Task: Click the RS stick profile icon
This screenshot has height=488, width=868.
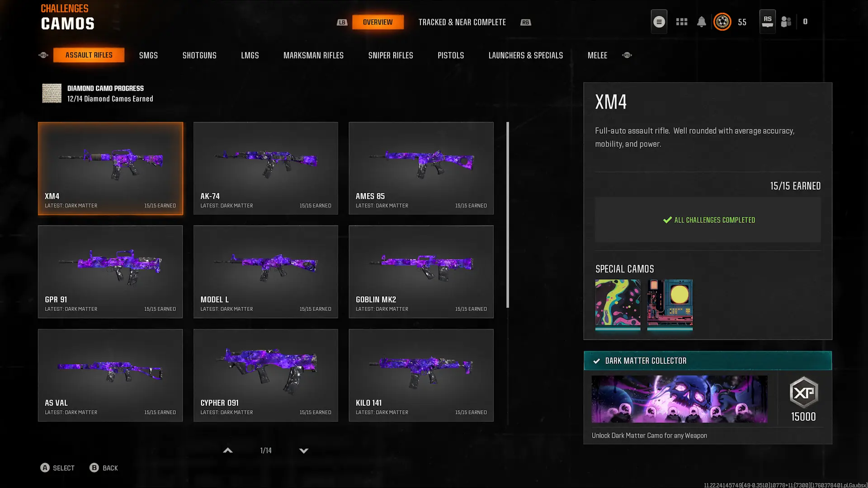Action: point(767,22)
